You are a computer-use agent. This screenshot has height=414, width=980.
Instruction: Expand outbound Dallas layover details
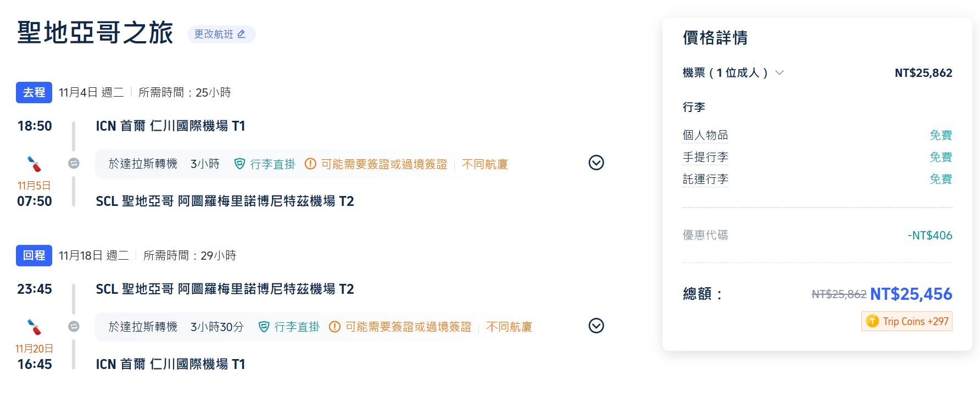click(596, 163)
